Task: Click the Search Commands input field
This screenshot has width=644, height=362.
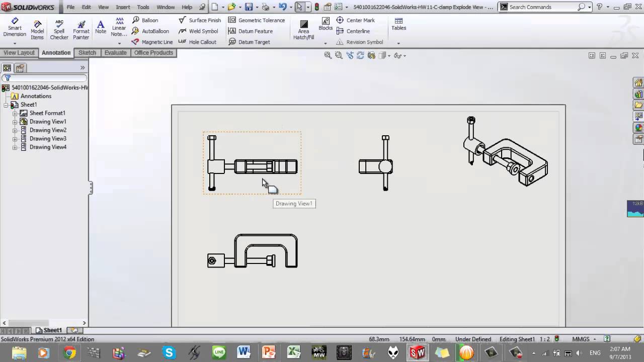Action: (x=542, y=7)
